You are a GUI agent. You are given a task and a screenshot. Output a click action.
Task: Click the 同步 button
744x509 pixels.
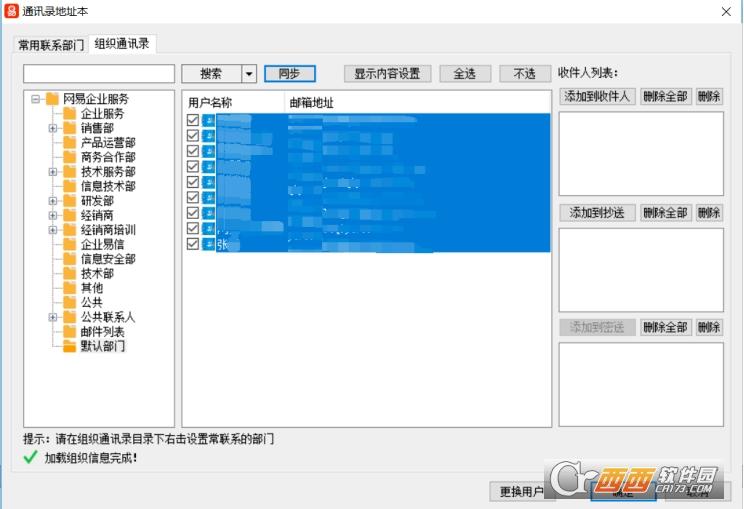(x=289, y=74)
